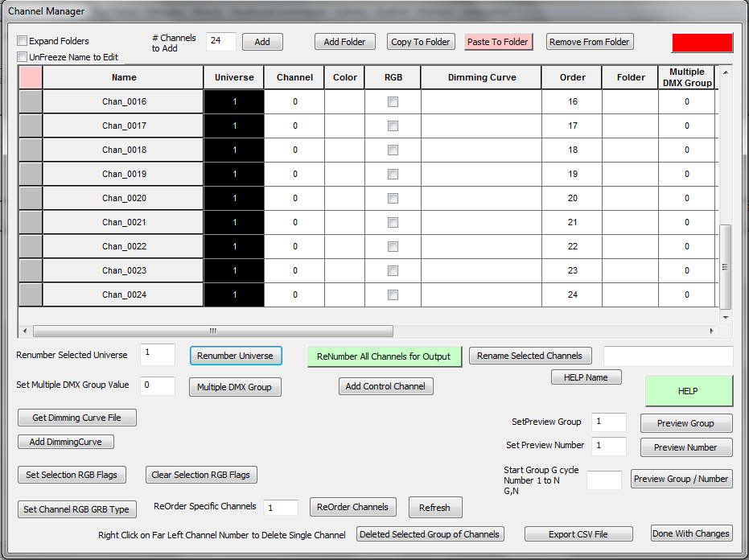749x560 pixels.
Task: Select row header of Chan_0024
Action: tap(31, 294)
